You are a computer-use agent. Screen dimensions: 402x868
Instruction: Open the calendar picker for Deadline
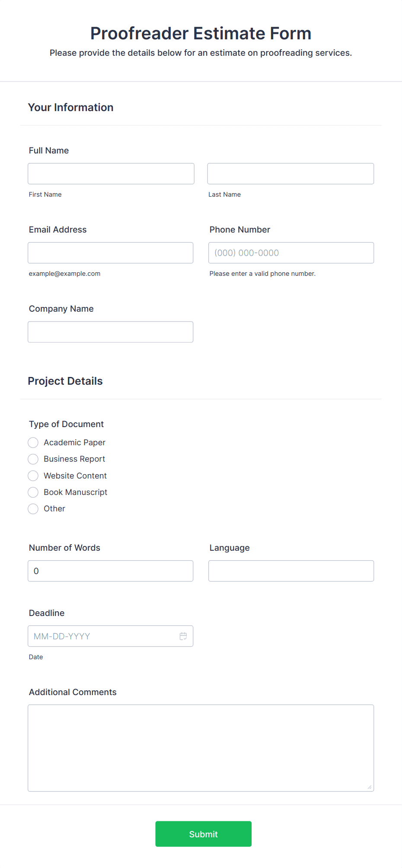pyautogui.click(x=183, y=636)
